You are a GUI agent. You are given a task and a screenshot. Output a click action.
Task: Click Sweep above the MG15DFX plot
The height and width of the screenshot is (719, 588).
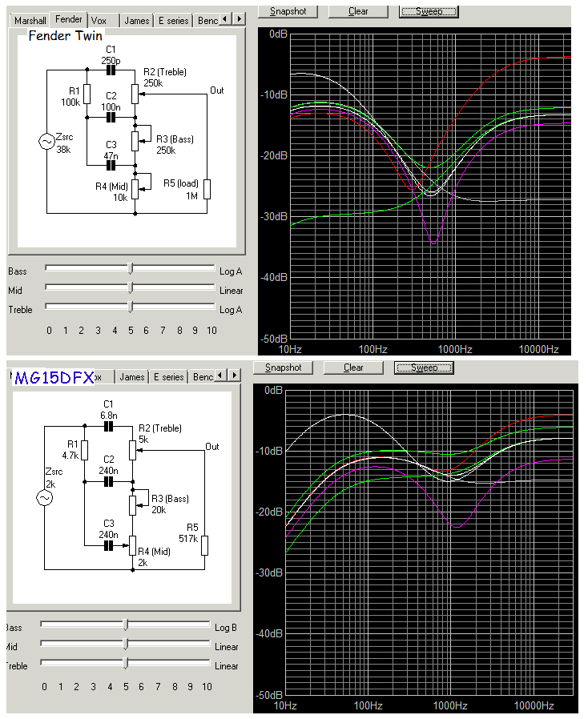(x=424, y=368)
